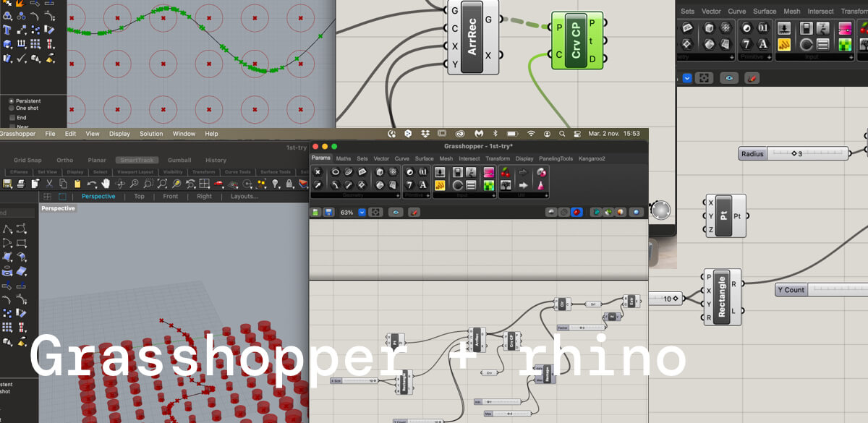
Task: Toggle Gumball in Rhino
Action: (x=179, y=161)
